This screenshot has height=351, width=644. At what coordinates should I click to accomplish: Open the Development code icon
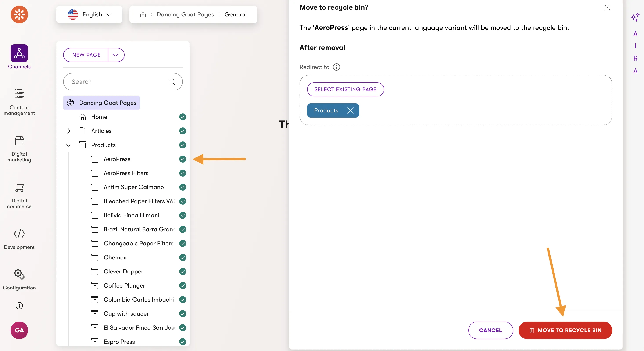point(19,234)
